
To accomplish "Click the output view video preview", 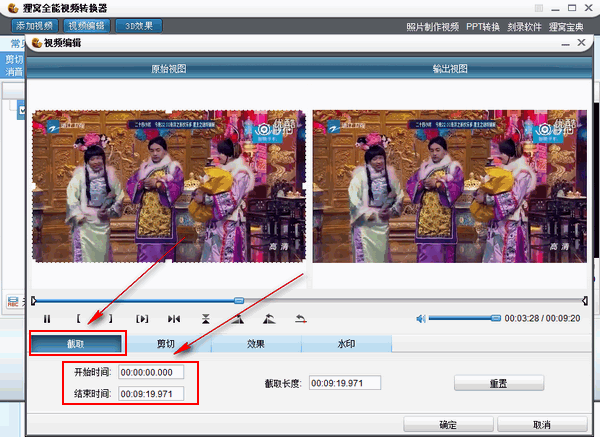I will point(450,186).
